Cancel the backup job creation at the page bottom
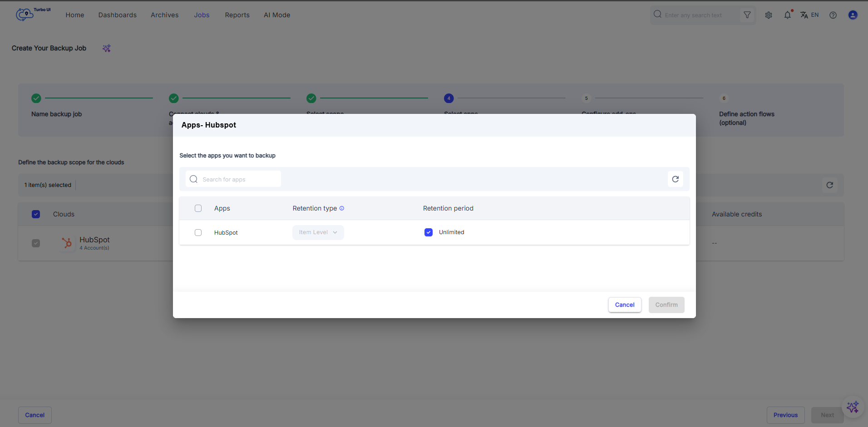Screen dimensions: 868x427 35,415
